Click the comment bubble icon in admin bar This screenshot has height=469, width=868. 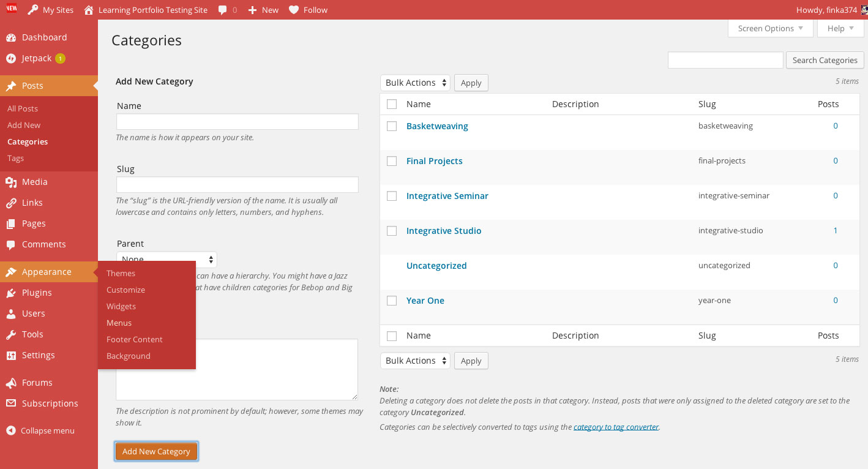(x=223, y=10)
